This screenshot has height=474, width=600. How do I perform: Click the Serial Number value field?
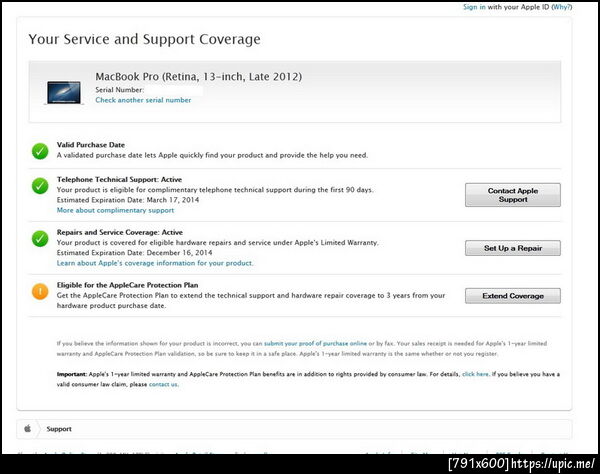[x=174, y=90]
